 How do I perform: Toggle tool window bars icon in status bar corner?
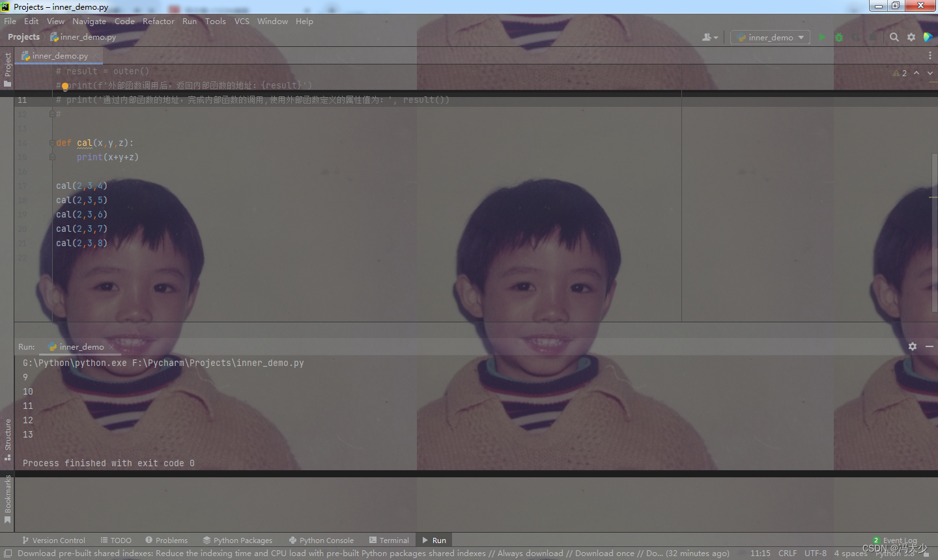(x=7, y=553)
